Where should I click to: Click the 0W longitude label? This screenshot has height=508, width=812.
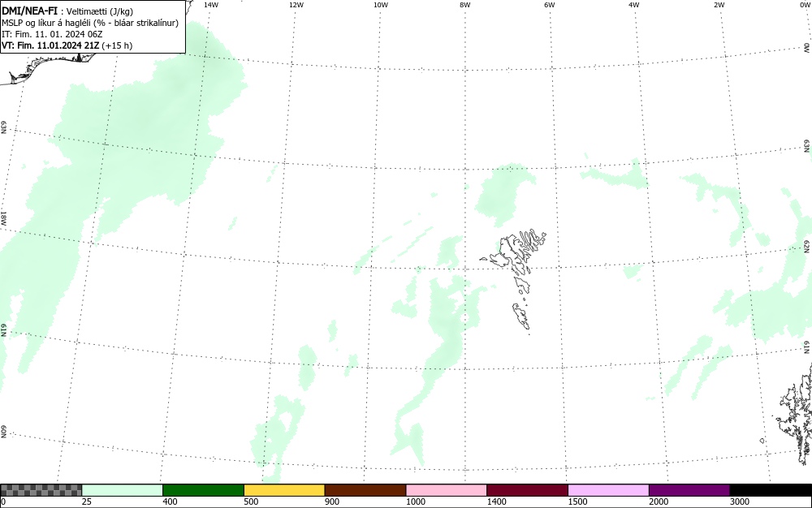(x=805, y=5)
